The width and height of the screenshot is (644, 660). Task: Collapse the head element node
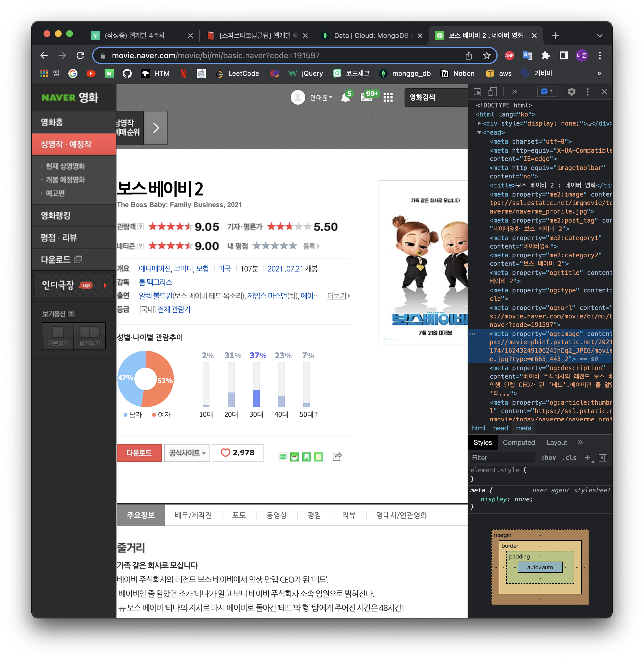pos(479,133)
